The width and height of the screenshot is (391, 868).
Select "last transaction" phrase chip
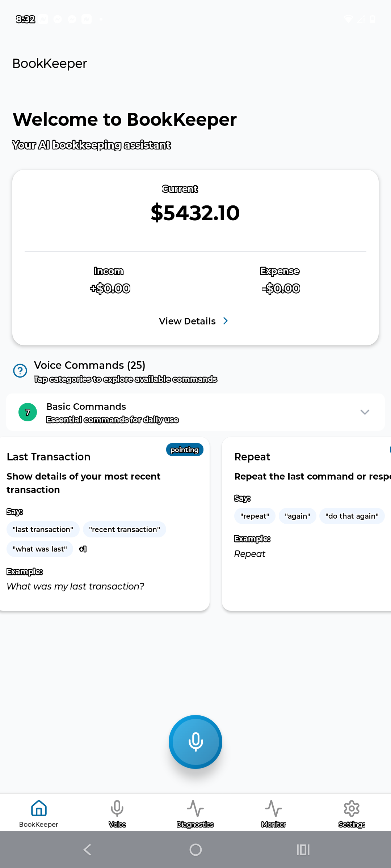click(x=43, y=529)
